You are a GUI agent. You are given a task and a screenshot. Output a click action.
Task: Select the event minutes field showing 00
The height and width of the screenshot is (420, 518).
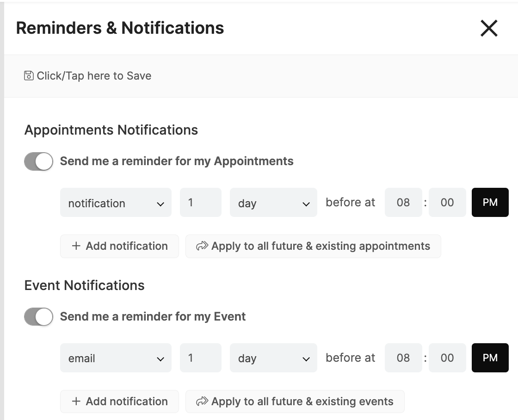click(447, 358)
